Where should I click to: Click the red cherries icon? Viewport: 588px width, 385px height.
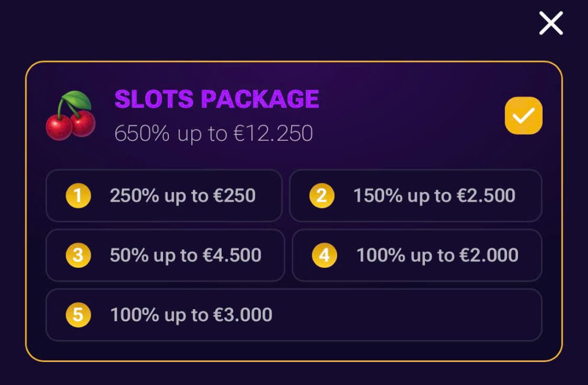tap(71, 116)
